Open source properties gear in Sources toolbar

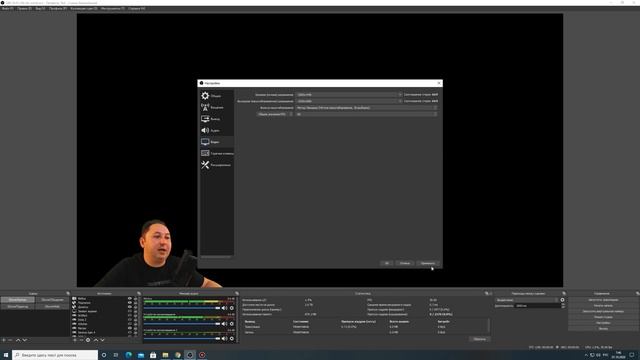(88, 340)
